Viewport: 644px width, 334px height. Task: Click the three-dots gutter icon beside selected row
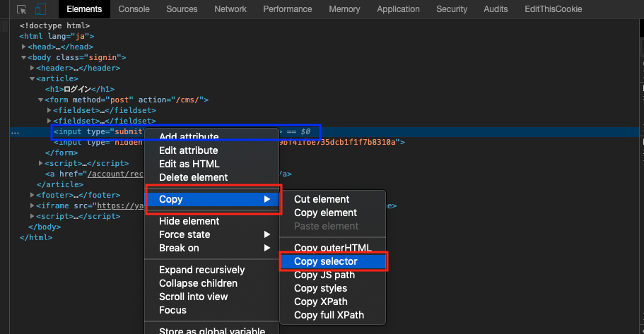coord(15,133)
